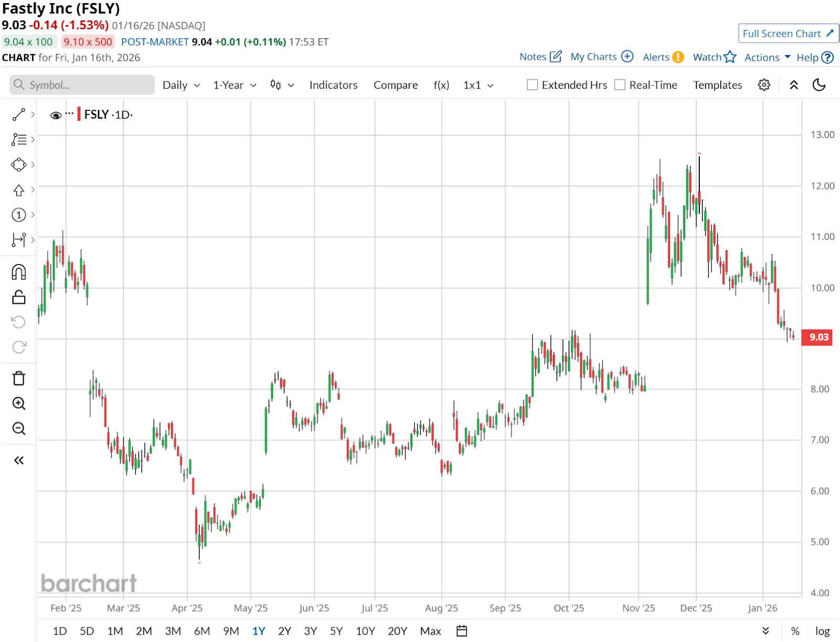This screenshot has width=840, height=642.
Task: Toggle logarithmic scale
Action: 822,631
